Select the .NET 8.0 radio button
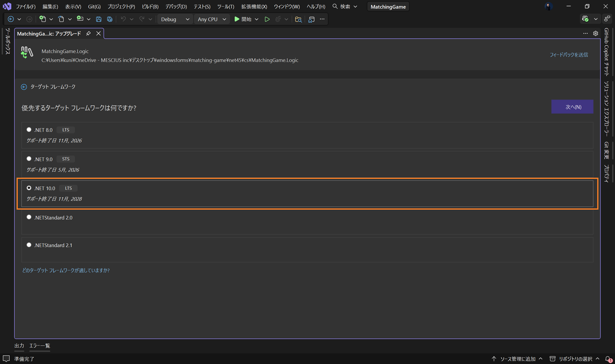615x364 pixels. click(29, 130)
